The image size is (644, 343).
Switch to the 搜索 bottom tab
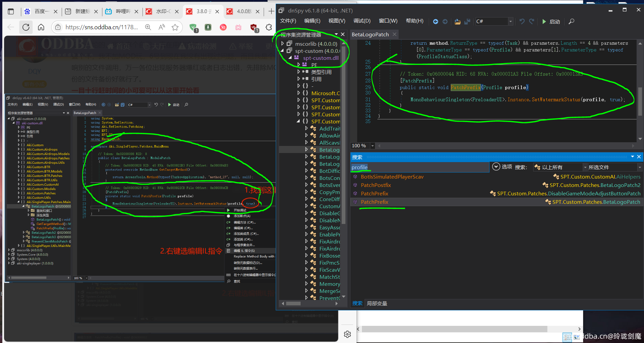coord(358,304)
